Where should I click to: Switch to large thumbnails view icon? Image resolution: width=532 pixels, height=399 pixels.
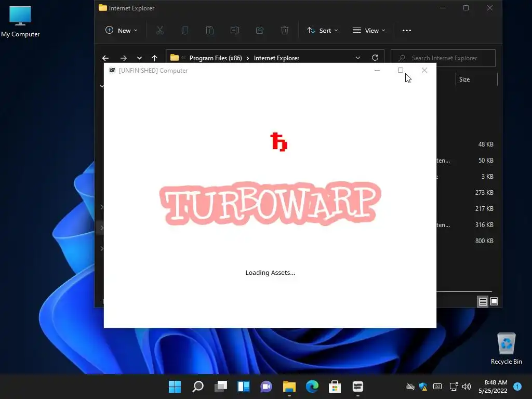494,301
